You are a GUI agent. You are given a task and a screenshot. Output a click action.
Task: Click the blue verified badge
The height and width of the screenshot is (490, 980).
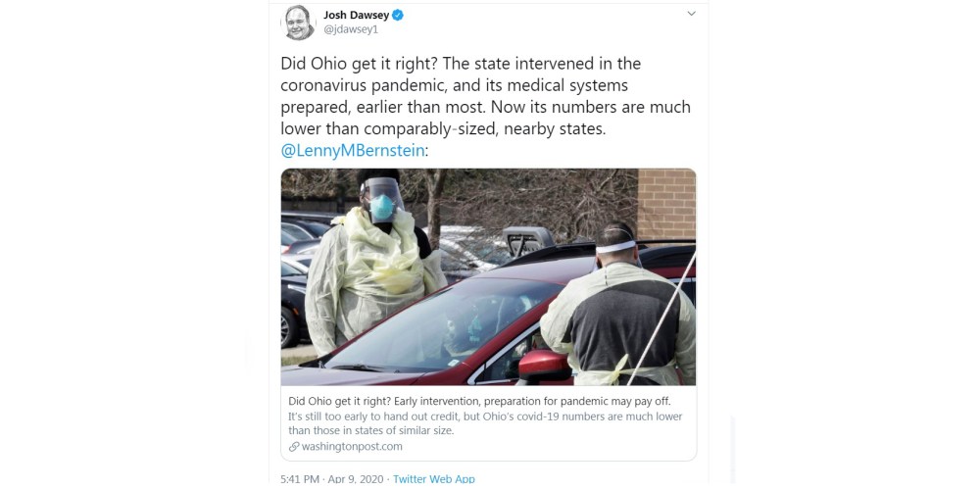[398, 15]
